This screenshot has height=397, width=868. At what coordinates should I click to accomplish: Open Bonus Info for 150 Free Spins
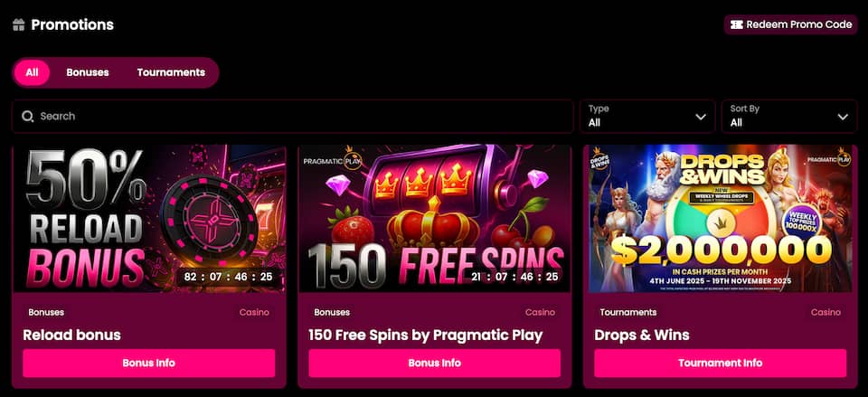tap(435, 364)
